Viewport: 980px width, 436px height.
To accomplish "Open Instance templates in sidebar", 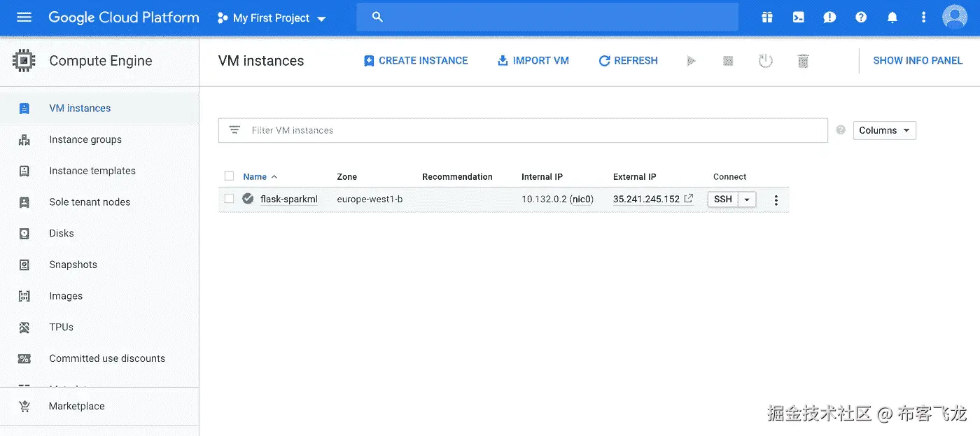I will click(x=99, y=171).
